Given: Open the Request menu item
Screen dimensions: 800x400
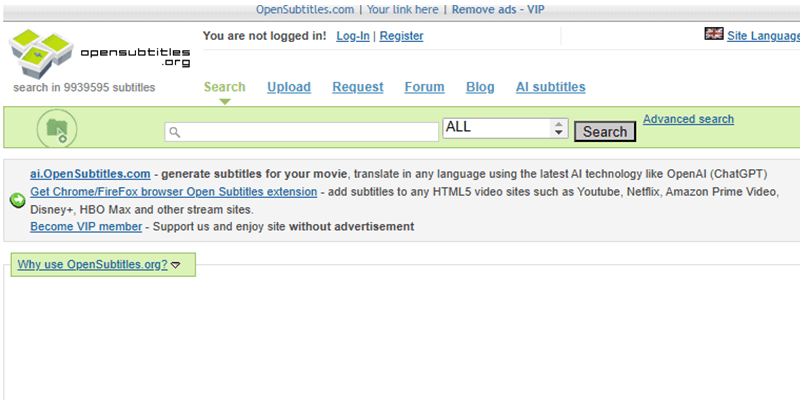Looking at the screenshot, I should point(357,87).
